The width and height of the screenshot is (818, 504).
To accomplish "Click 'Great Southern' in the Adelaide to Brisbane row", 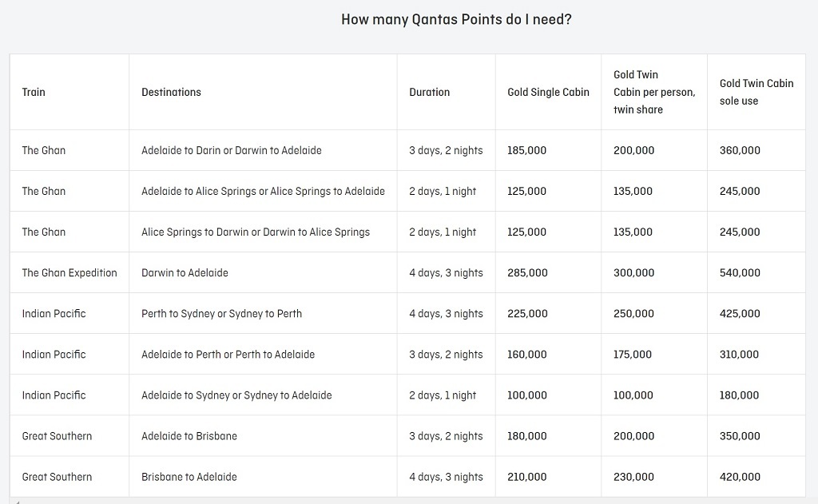I will pyautogui.click(x=57, y=436).
